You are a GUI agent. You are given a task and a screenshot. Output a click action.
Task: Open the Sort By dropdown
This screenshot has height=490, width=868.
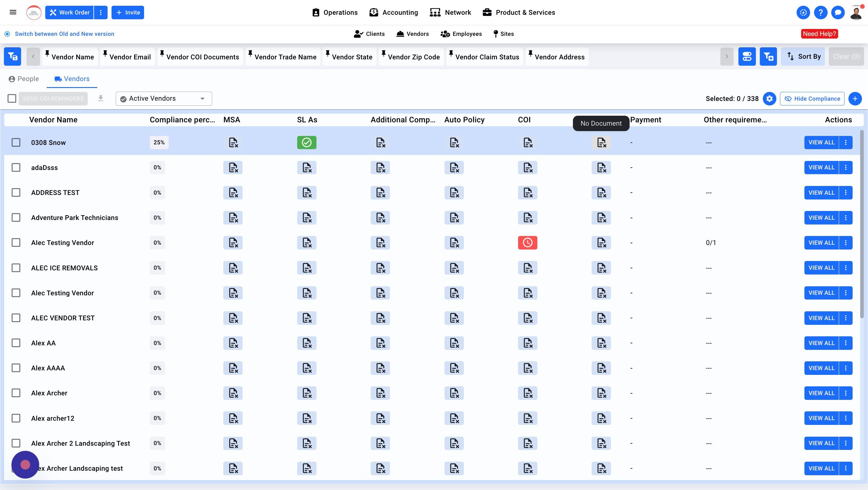point(803,57)
